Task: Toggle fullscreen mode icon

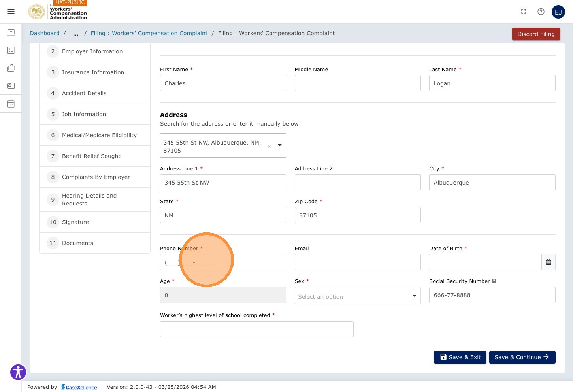Action: [x=524, y=11]
